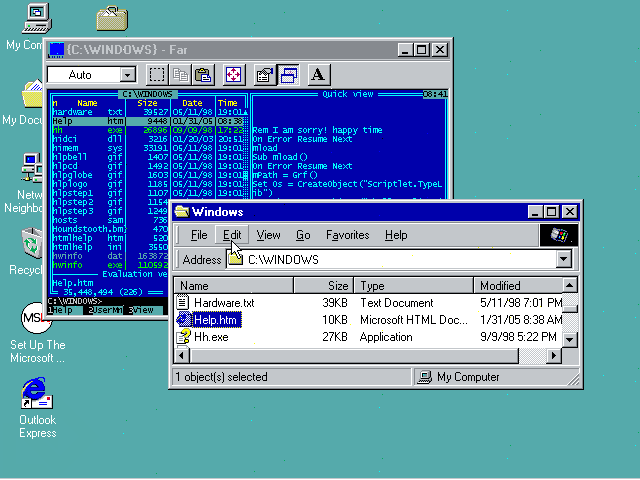Expand Address bar dropdown arrow
Viewport: 640px width, 480px height.
coord(563,259)
